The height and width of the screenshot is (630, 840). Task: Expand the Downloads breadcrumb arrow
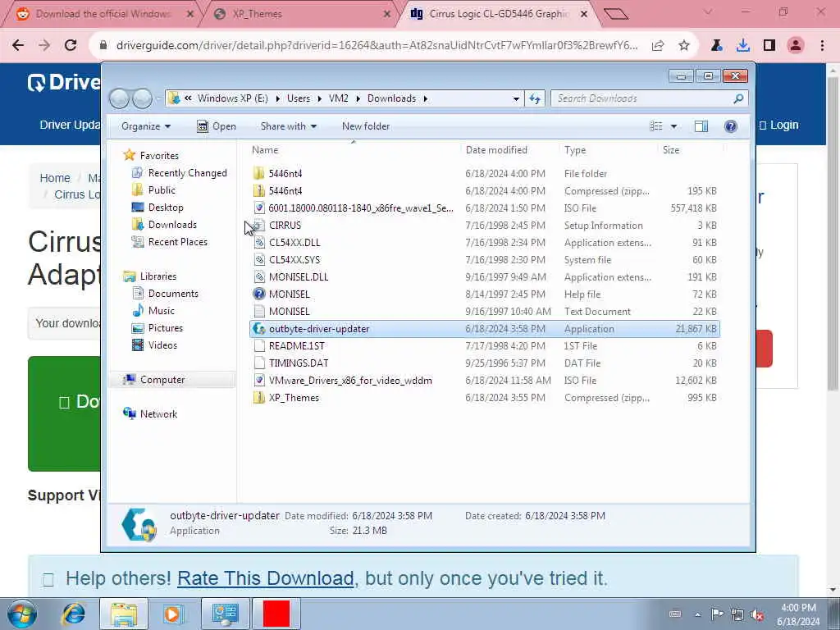(426, 98)
